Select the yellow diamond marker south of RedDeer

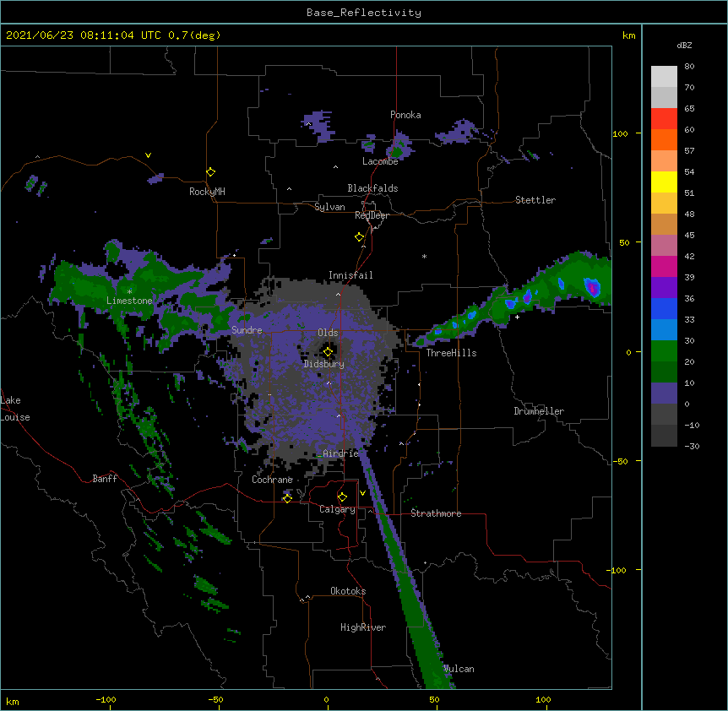360,237
